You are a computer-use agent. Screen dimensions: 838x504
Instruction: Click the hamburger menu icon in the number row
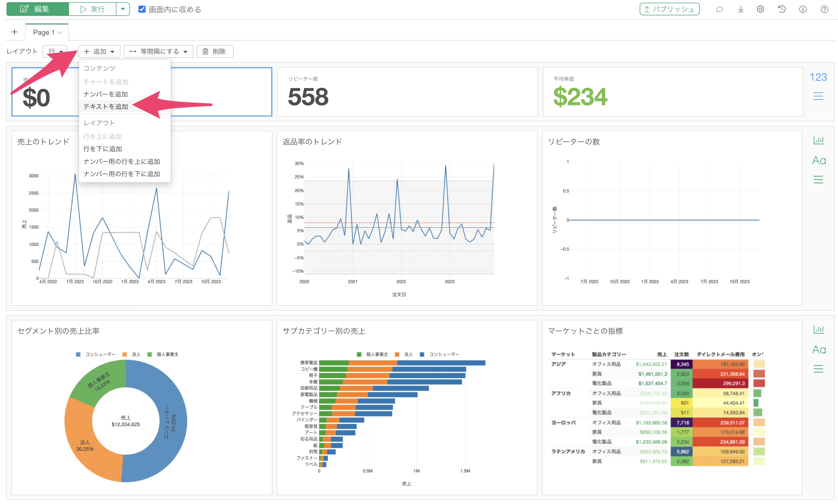(818, 96)
